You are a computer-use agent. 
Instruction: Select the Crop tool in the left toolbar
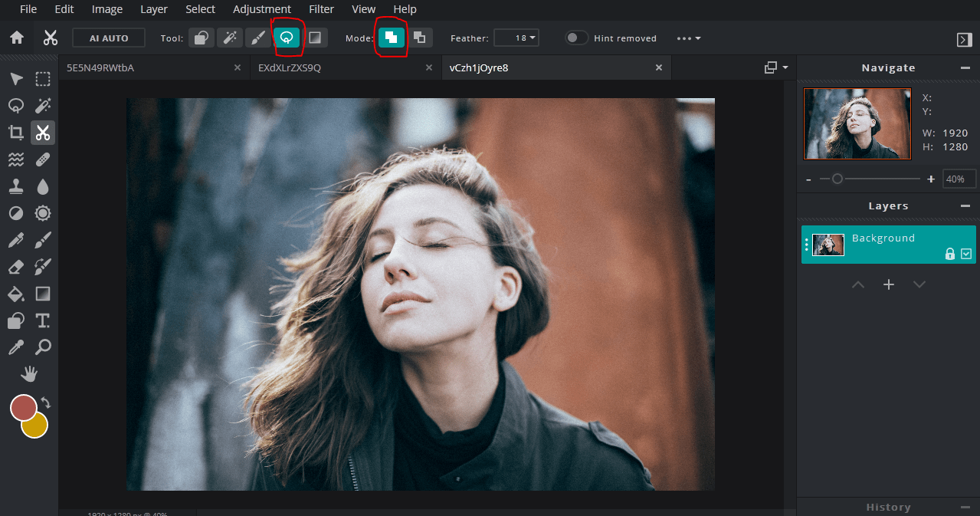[x=15, y=132]
